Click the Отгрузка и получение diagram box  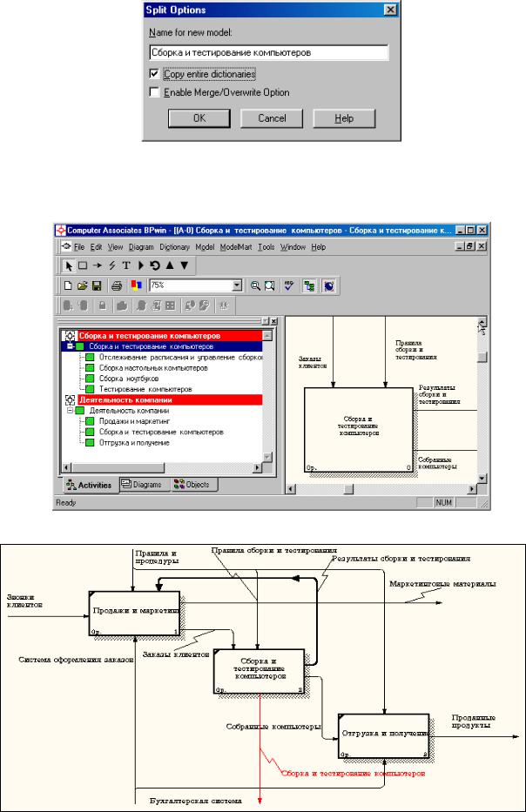pos(383,736)
